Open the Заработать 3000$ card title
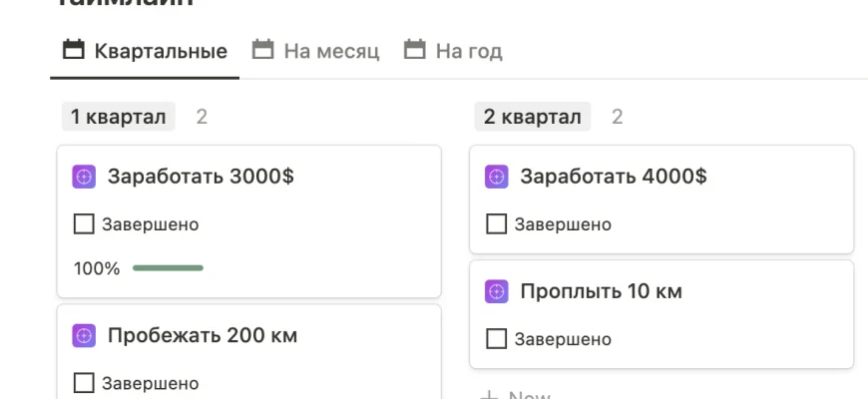Viewport: 868px width, 399px height. coord(201,177)
